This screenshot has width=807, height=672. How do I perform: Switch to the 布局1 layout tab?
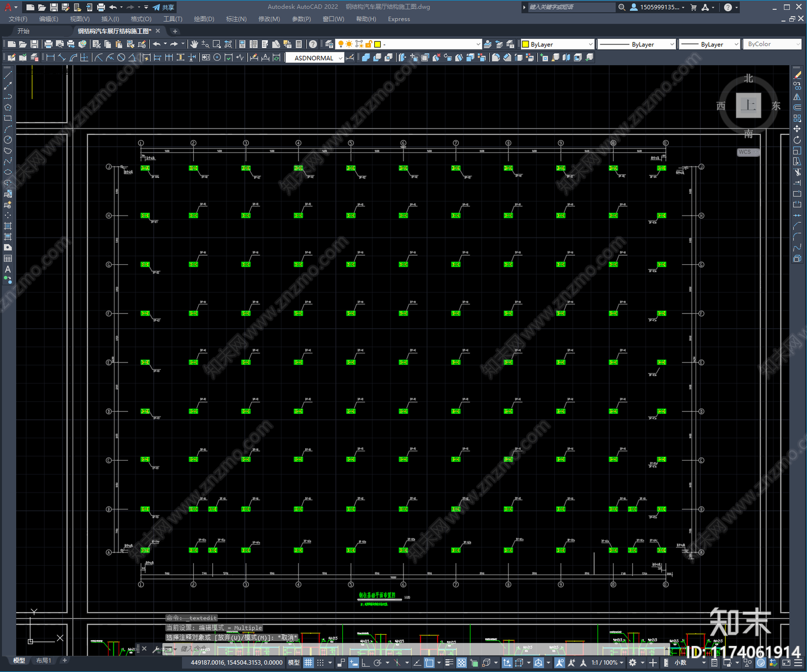pos(43,660)
